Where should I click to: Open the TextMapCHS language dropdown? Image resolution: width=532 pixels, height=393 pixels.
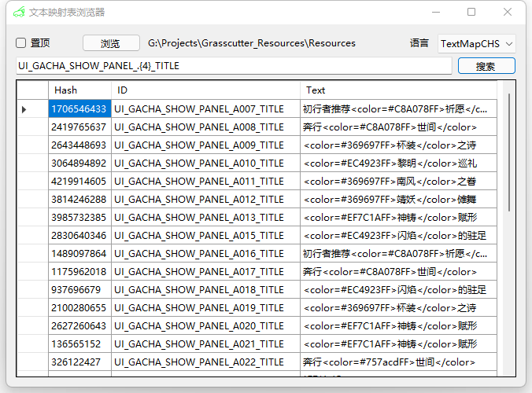tap(476, 43)
